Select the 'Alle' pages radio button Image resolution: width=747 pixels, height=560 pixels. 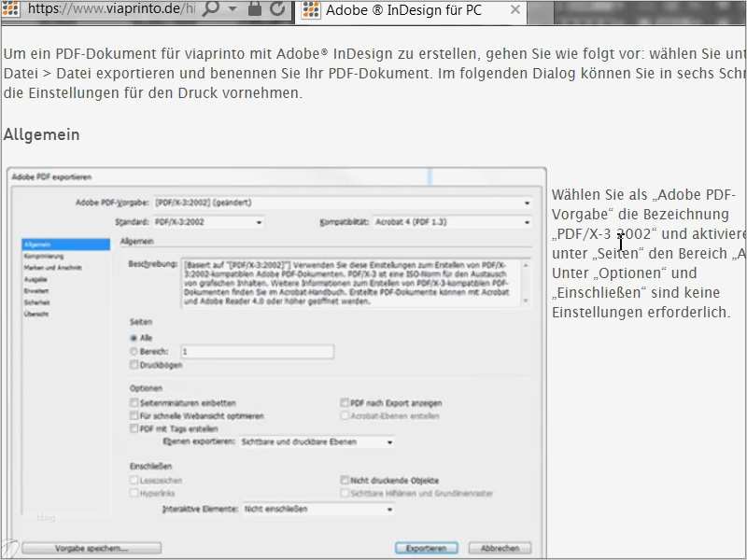134,338
